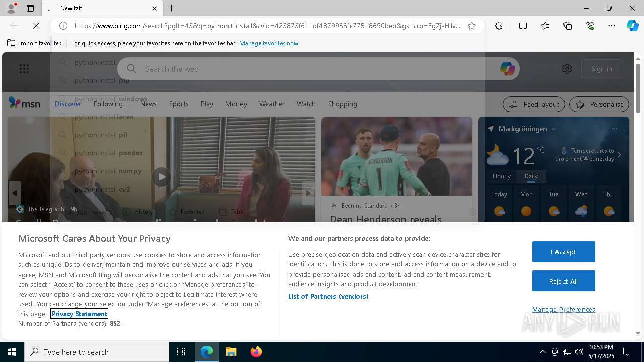Screen dimensions: 644x362
Task: Click the Personalise button
Action: [599, 104]
